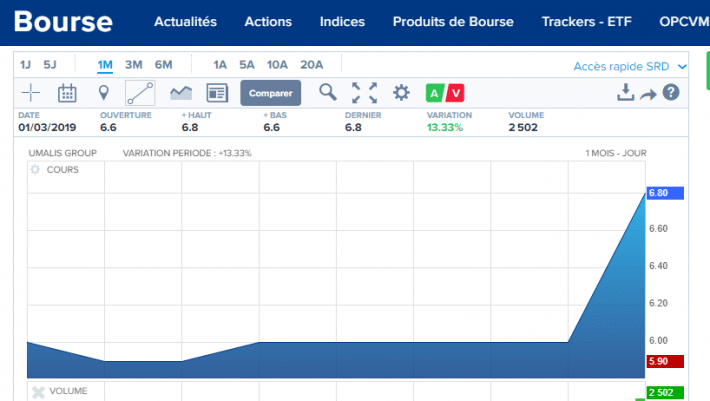The height and width of the screenshot is (401, 710).
Task: Open the Actions menu
Action: 268,22
